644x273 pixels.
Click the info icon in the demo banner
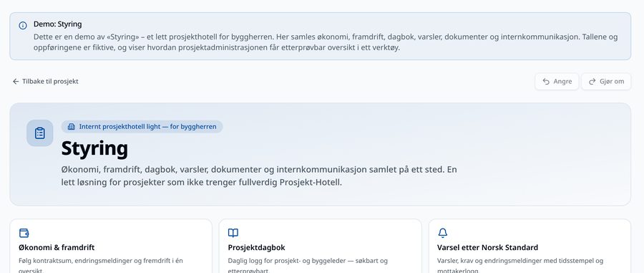[23, 26]
